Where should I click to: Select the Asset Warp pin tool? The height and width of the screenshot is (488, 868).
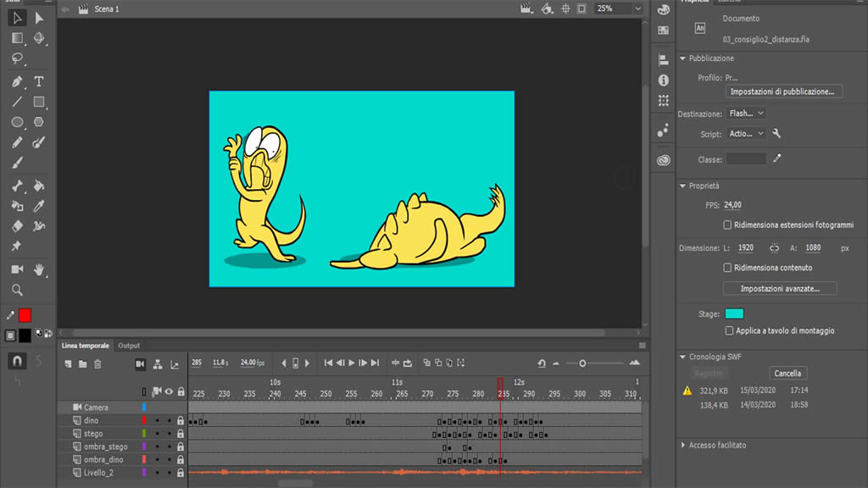17,247
